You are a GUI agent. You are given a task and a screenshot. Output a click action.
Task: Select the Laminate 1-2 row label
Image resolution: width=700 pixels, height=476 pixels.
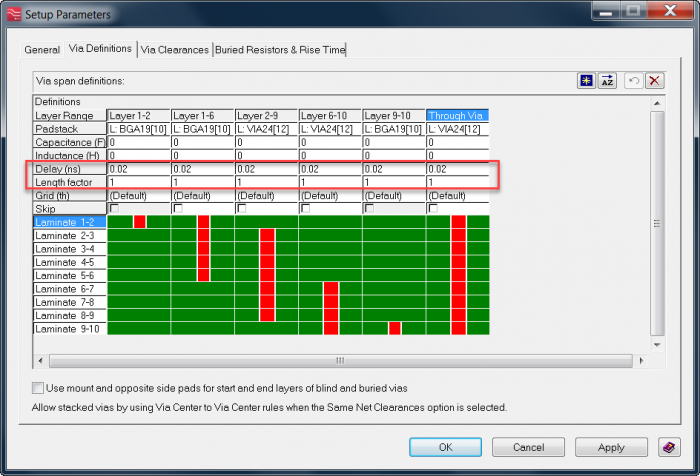click(70, 222)
